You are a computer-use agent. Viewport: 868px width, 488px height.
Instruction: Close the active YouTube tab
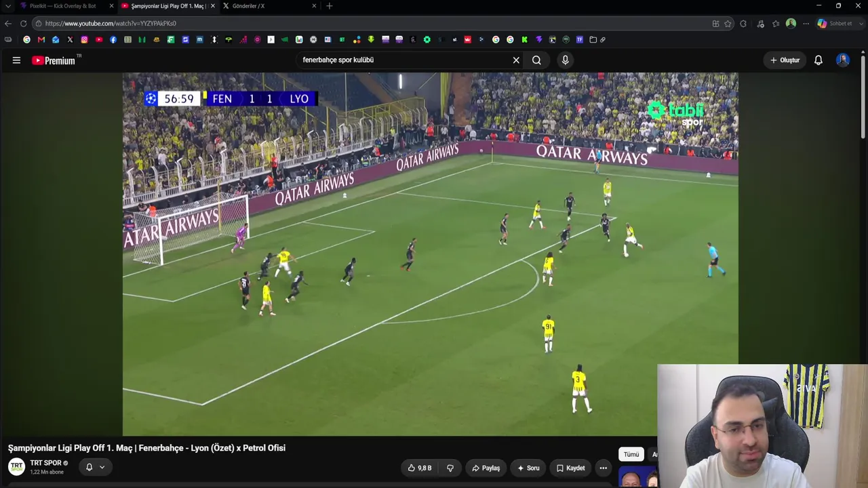[213, 6]
